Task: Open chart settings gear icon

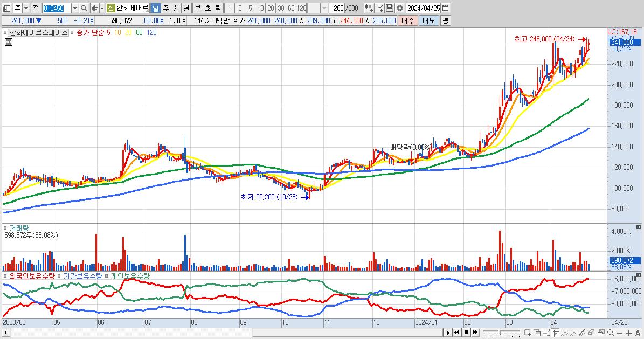Action: pyautogui.click(x=400, y=8)
